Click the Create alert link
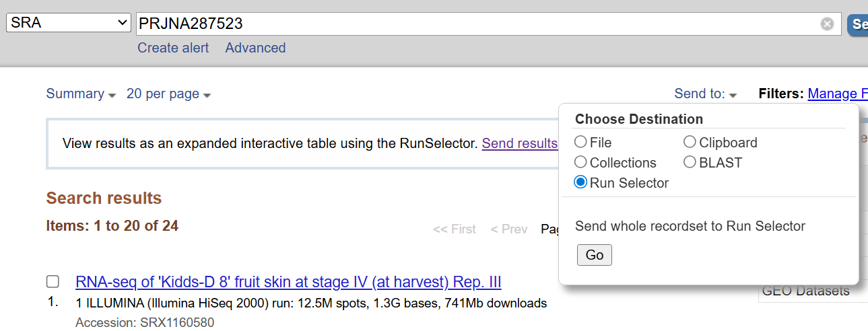 point(173,48)
